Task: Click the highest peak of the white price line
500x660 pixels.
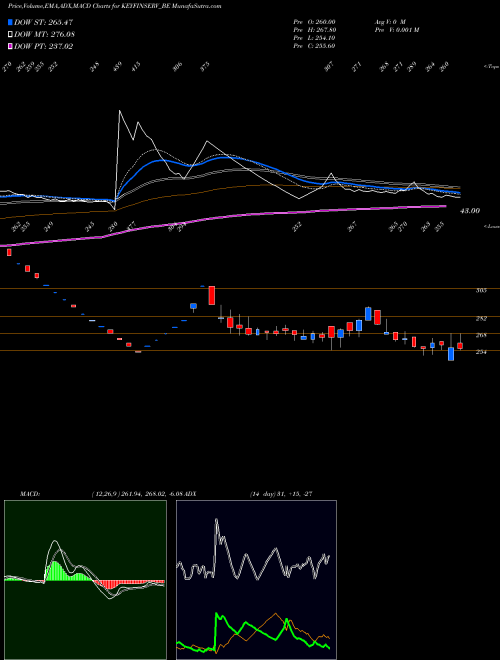Action: 120,111
